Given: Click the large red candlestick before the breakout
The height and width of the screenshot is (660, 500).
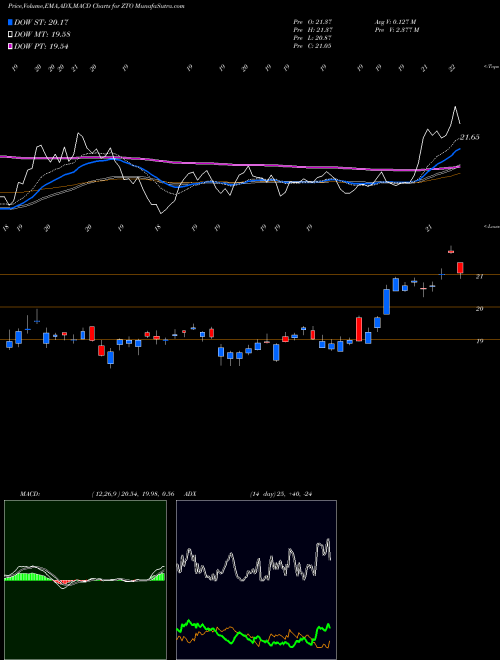Looking at the screenshot, I should pos(359,329).
